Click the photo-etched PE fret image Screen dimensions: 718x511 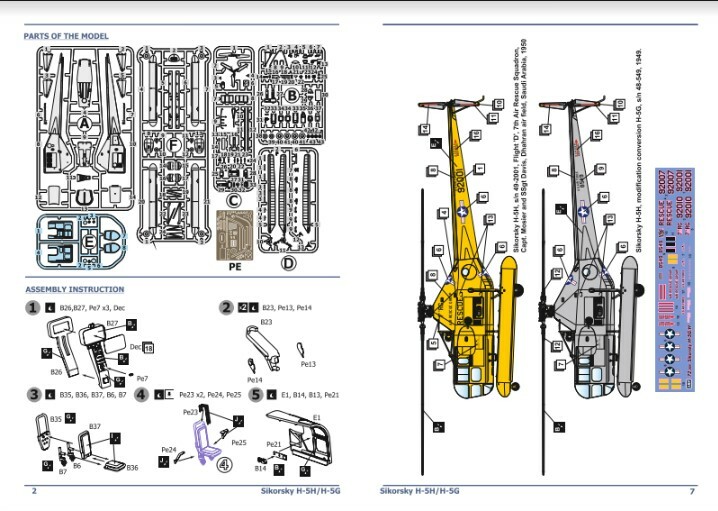234,235
